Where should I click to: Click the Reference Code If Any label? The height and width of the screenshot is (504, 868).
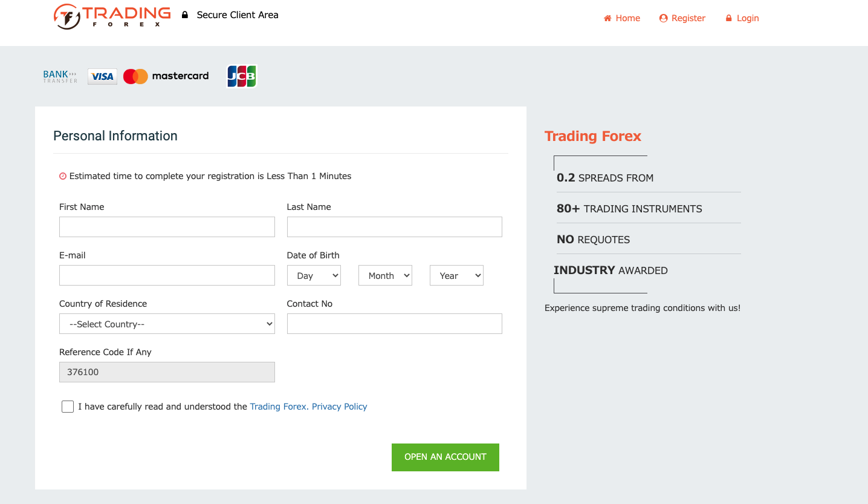pos(105,352)
